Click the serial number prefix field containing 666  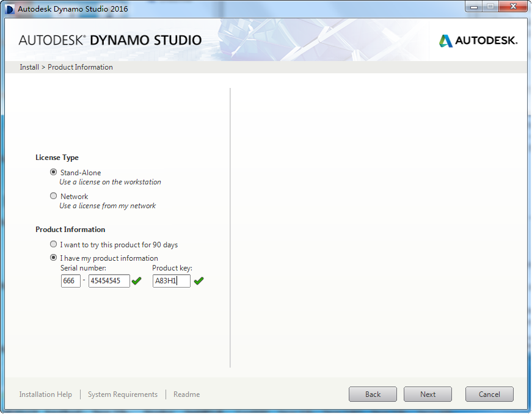tap(71, 281)
